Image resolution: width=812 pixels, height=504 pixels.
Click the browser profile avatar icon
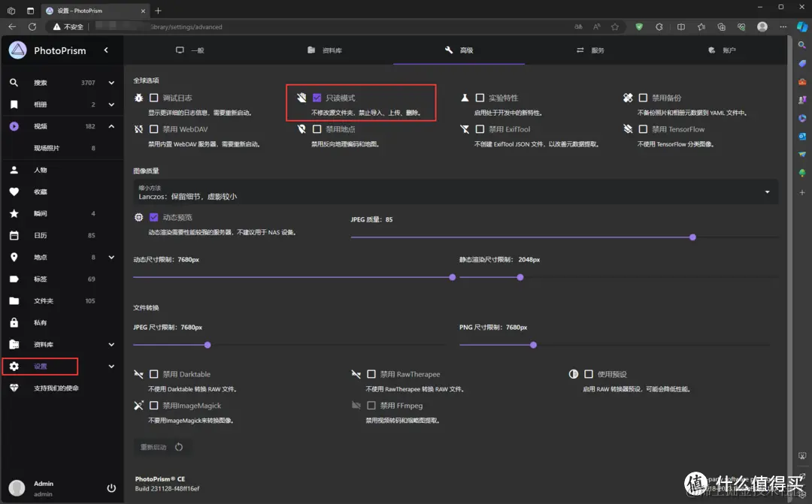pyautogui.click(x=762, y=27)
